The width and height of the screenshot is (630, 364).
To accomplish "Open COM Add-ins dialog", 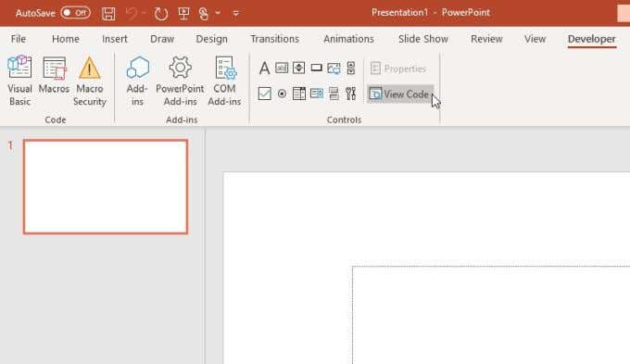I will click(x=224, y=82).
